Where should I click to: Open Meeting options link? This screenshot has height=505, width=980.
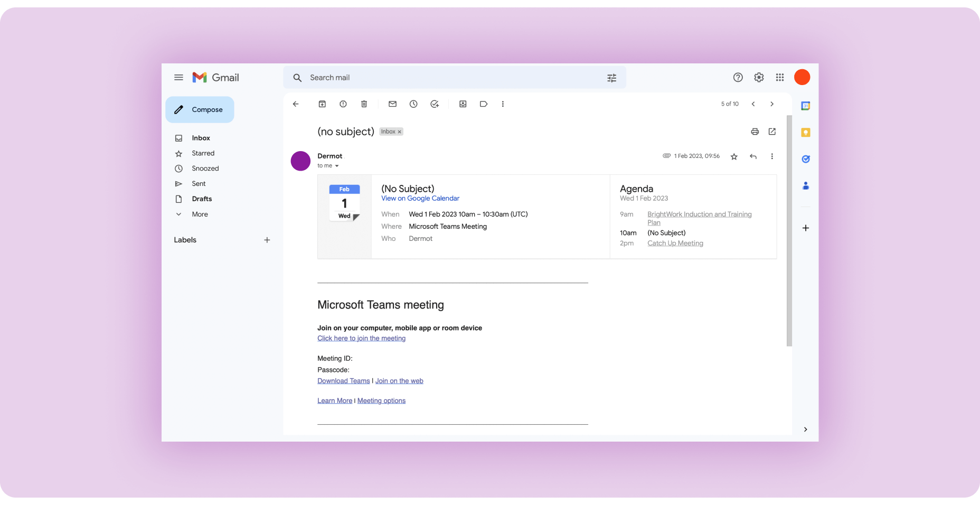click(x=381, y=401)
